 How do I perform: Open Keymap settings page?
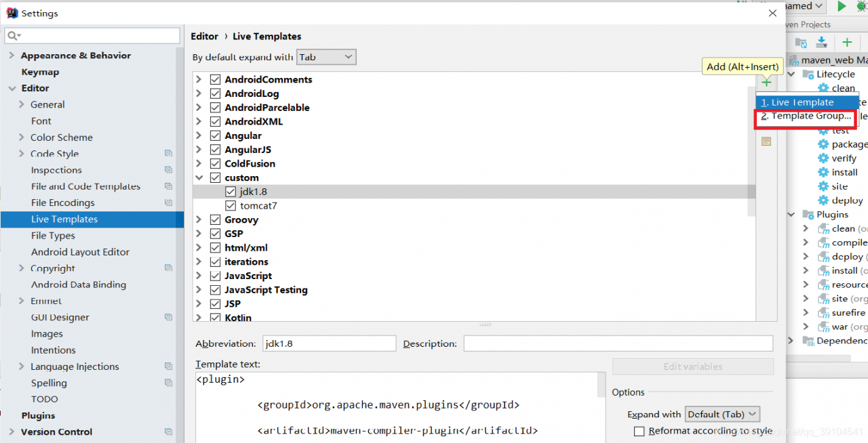pos(40,72)
